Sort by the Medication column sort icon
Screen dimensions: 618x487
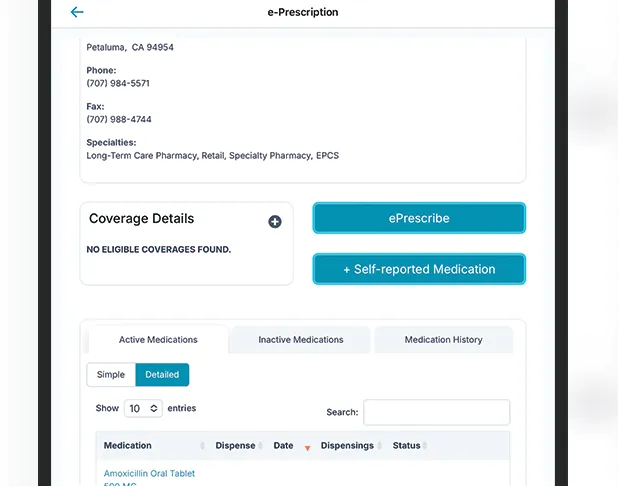[203, 446]
